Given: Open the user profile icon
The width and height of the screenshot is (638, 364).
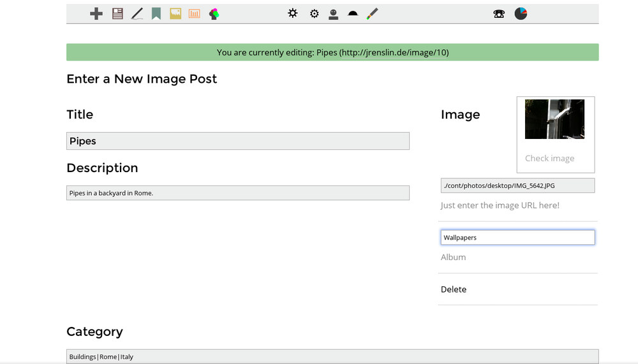Looking at the screenshot, I should coord(333,13).
